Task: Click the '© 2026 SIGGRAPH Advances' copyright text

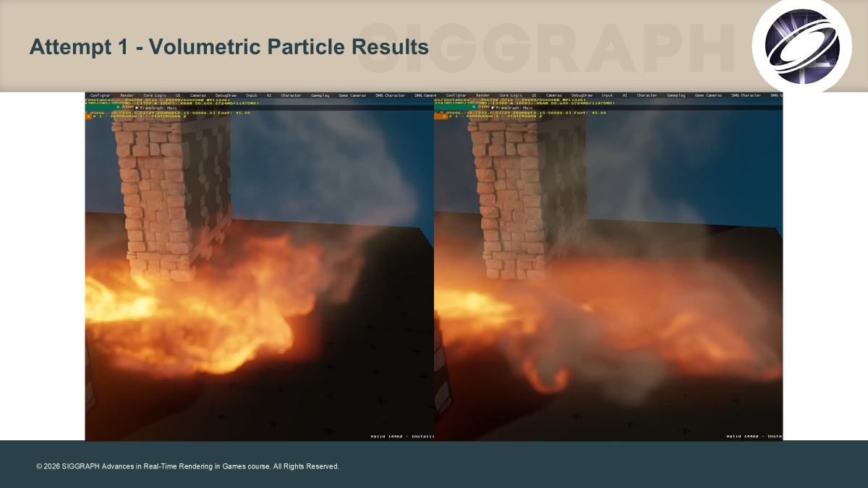Action: [x=188, y=466]
